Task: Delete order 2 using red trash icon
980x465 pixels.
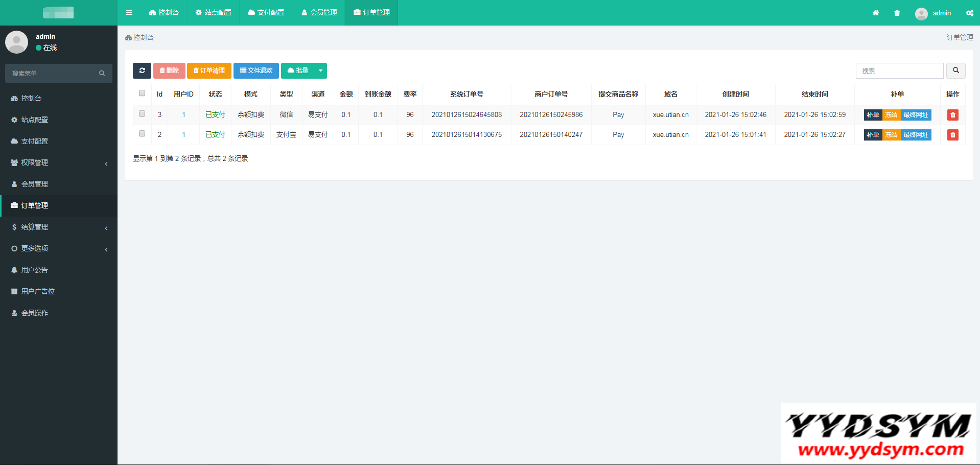Action: pos(952,135)
